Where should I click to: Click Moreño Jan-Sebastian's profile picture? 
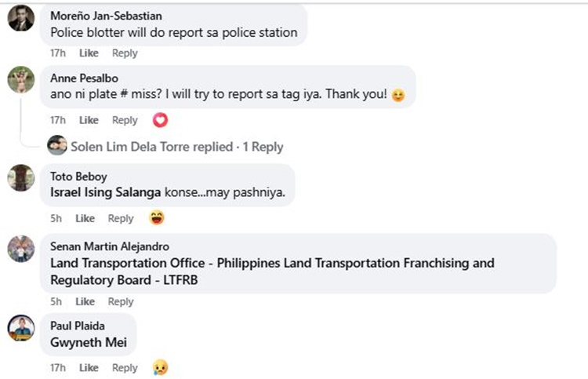tap(21, 18)
